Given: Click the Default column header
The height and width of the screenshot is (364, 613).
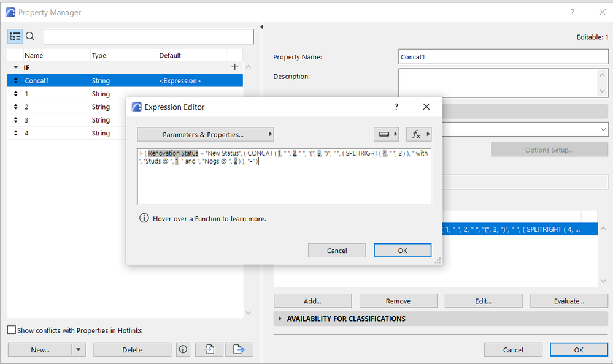Looking at the screenshot, I should click(x=192, y=56).
